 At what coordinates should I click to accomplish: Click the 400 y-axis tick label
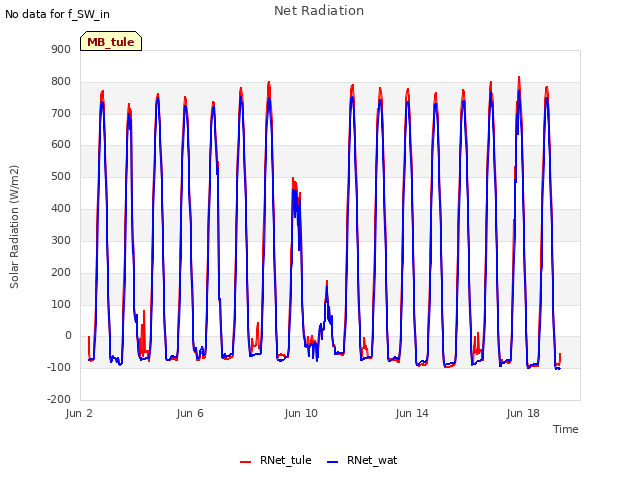[61, 209]
